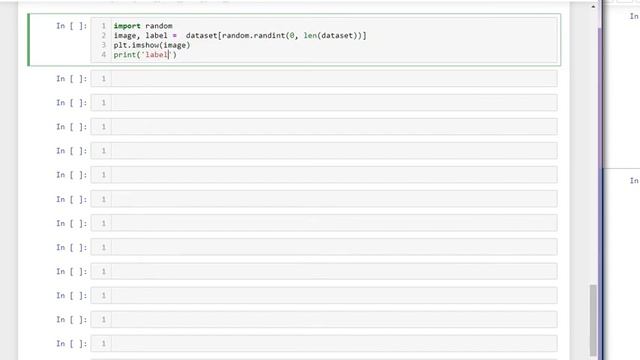Click the scrollbar up arrow of the notebook
640x360 pixels.
593,6
